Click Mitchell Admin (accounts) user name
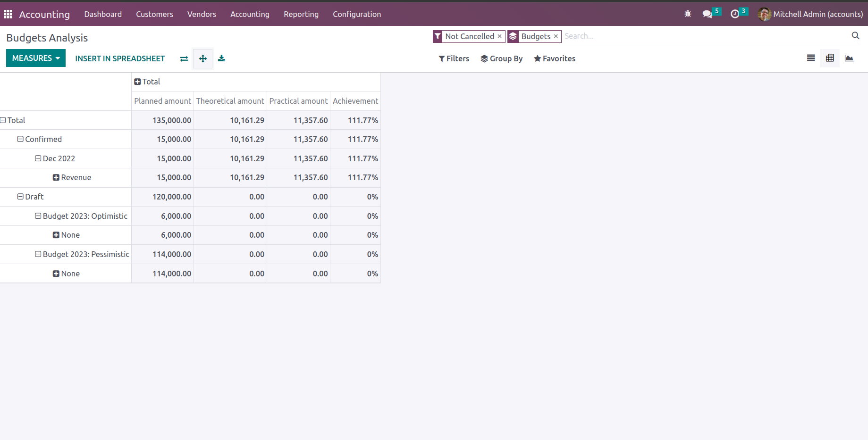 [x=818, y=14]
